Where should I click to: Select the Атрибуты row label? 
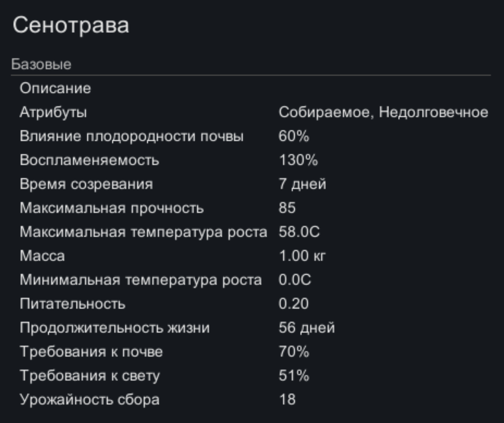pyautogui.click(x=53, y=112)
